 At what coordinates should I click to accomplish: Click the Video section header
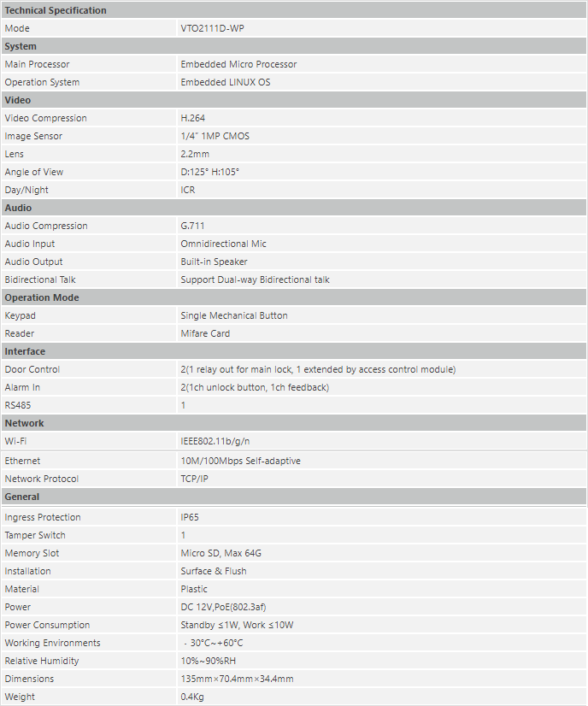tap(293, 100)
